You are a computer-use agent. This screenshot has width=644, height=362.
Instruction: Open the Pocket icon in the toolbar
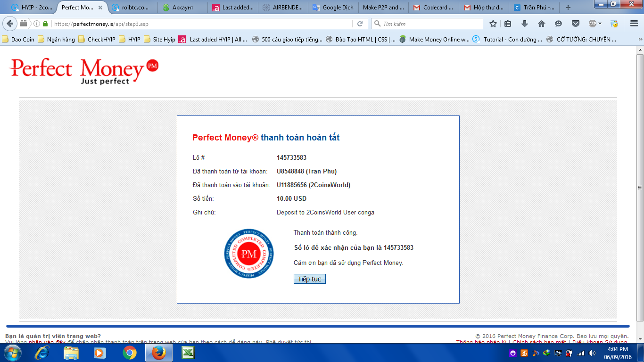click(x=576, y=24)
